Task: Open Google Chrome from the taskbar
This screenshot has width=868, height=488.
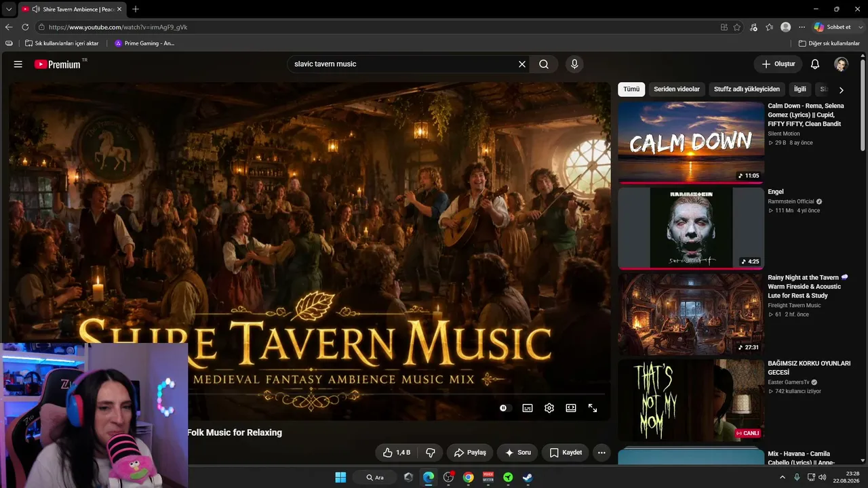Action: point(468,477)
